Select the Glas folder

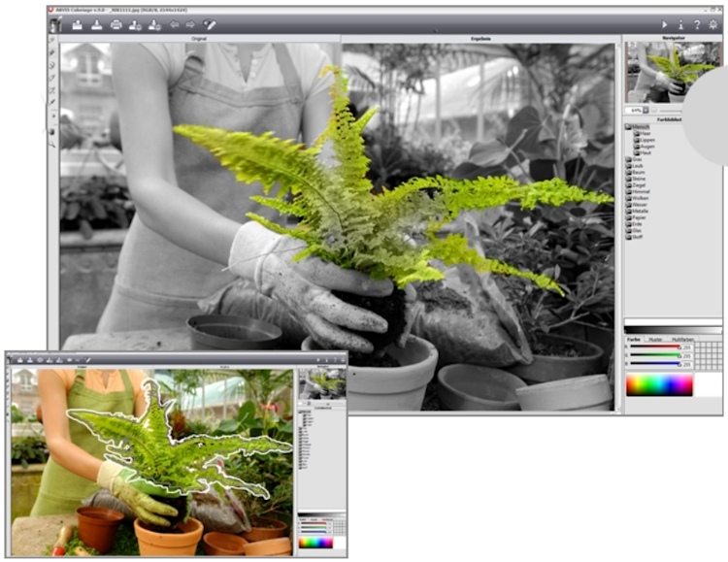coord(634,230)
